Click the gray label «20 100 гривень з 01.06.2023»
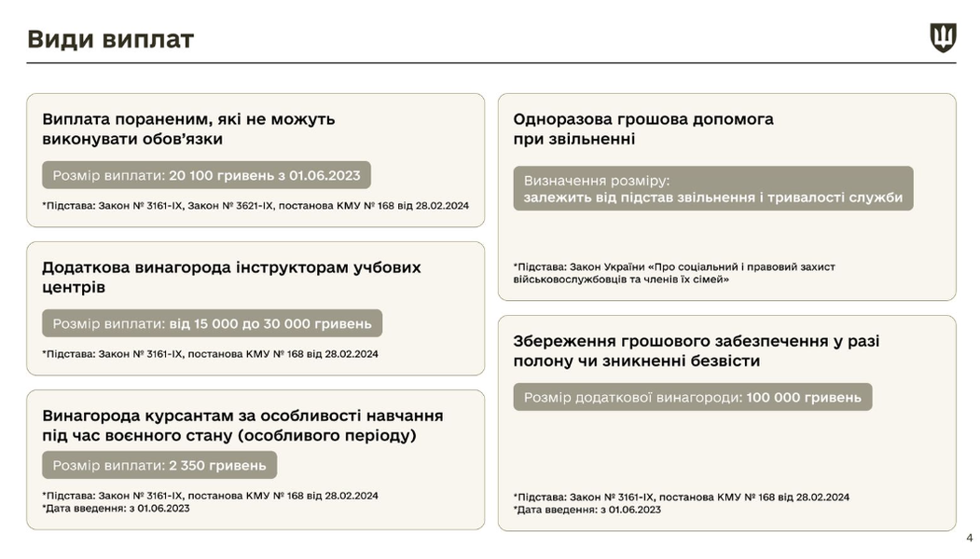This screenshot has width=980, height=559. click(x=205, y=174)
